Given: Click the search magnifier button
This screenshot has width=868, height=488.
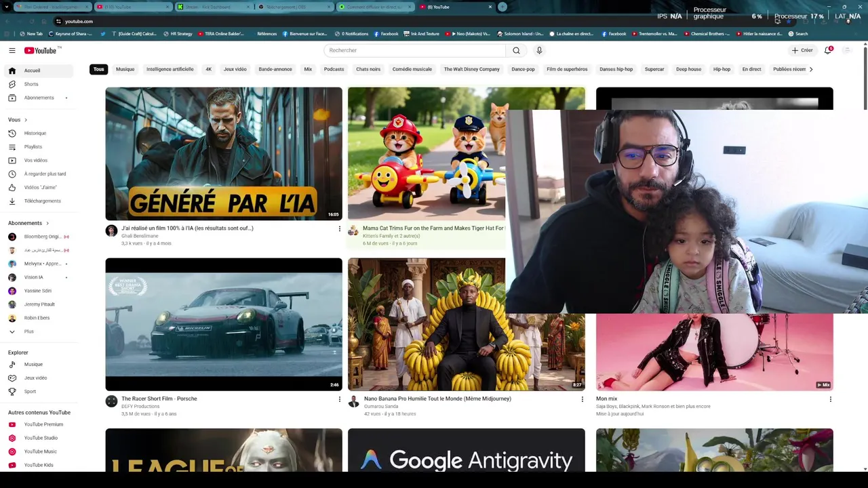Looking at the screenshot, I should pyautogui.click(x=516, y=50).
